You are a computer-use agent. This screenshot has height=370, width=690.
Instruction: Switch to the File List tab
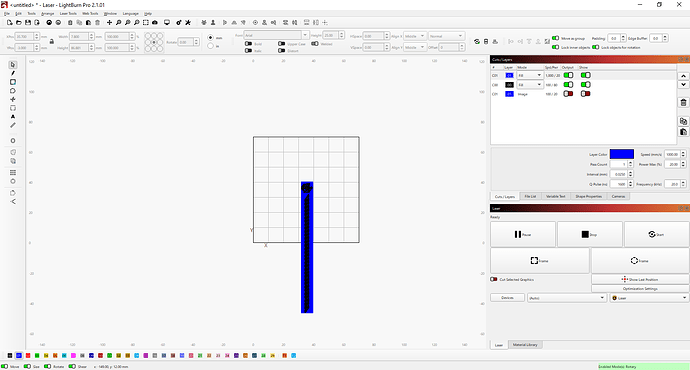[530, 196]
